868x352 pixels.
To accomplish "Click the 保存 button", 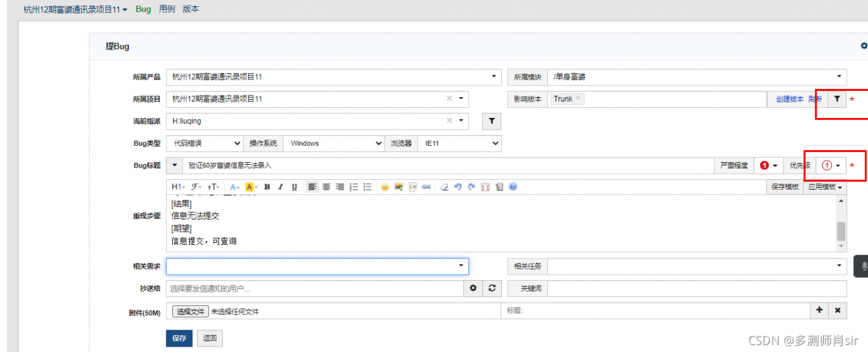I will click(179, 338).
